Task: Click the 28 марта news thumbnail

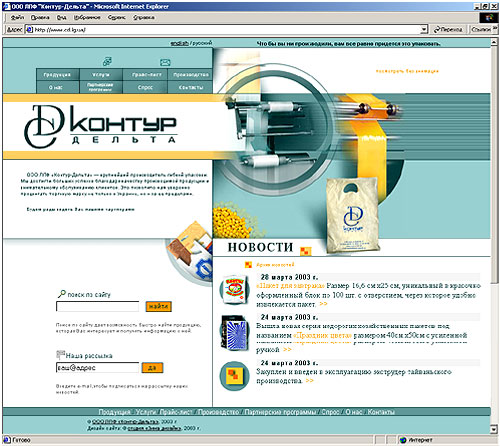Action: tap(235, 289)
